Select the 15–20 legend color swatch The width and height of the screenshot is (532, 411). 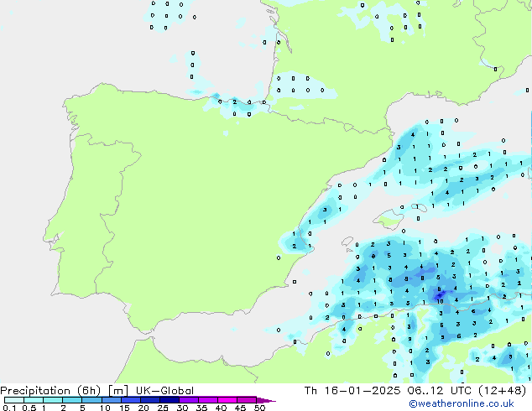point(130,400)
